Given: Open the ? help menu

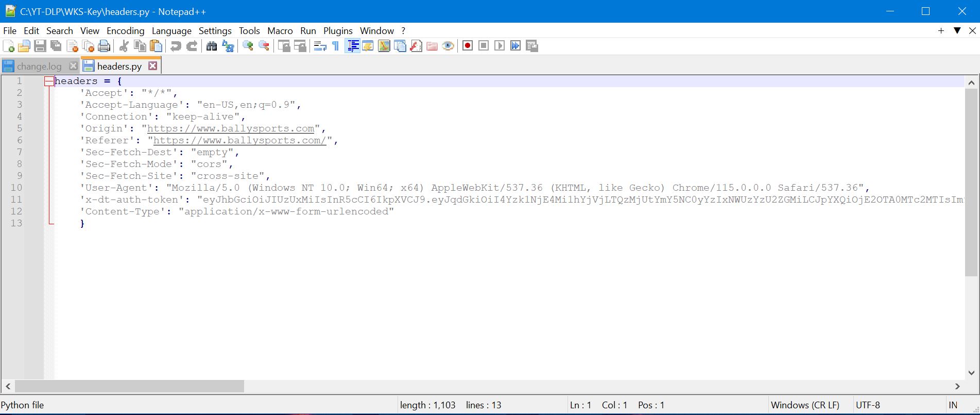Looking at the screenshot, I should click(404, 31).
